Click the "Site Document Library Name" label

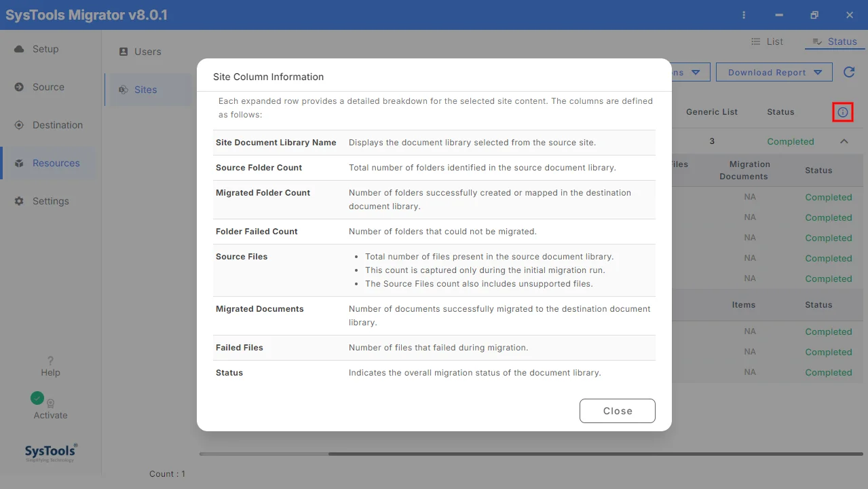[276, 143]
